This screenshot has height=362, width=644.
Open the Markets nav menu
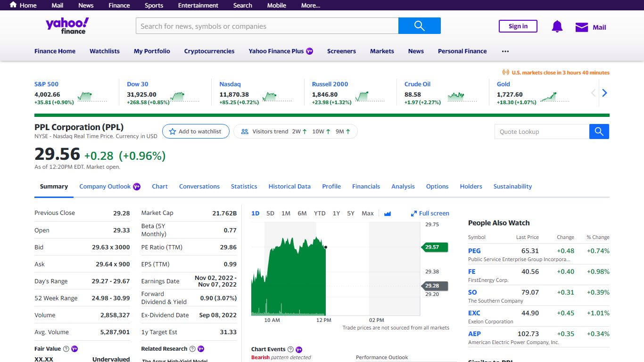point(382,51)
